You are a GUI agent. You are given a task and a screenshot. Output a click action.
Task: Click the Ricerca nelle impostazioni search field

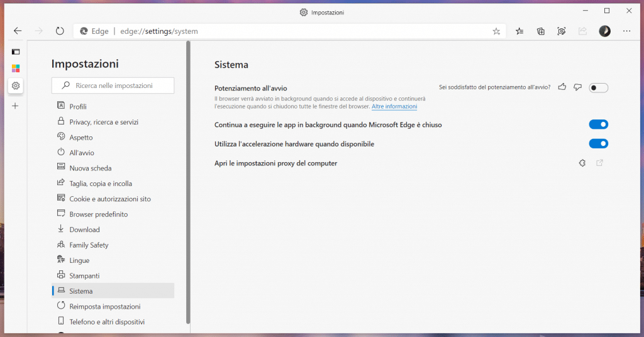[x=113, y=86]
